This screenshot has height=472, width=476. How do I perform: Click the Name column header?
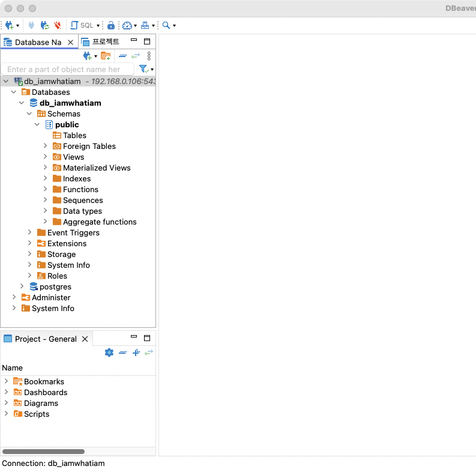[12, 368]
